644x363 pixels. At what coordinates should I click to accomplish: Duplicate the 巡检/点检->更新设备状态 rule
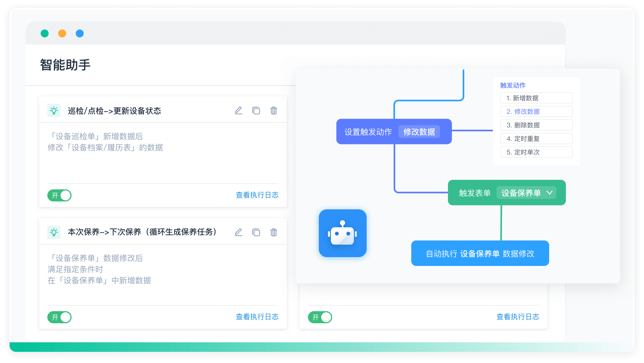click(x=256, y=110)
